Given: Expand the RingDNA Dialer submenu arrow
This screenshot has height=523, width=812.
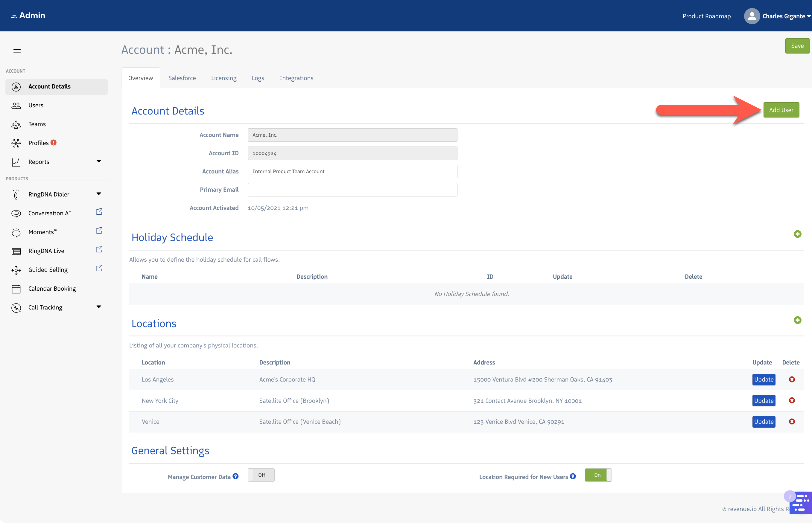Looking at the screenshot, I should click(99, 194).
